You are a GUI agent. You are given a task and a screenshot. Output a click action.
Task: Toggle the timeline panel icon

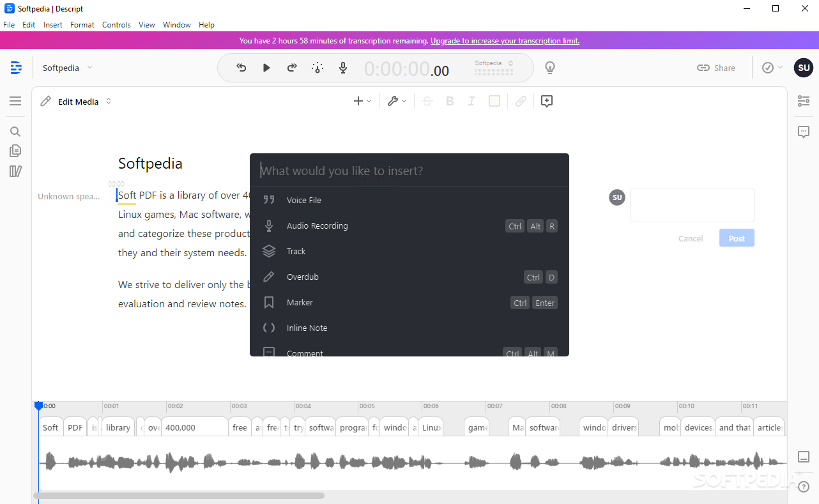[x=804, y=457]
